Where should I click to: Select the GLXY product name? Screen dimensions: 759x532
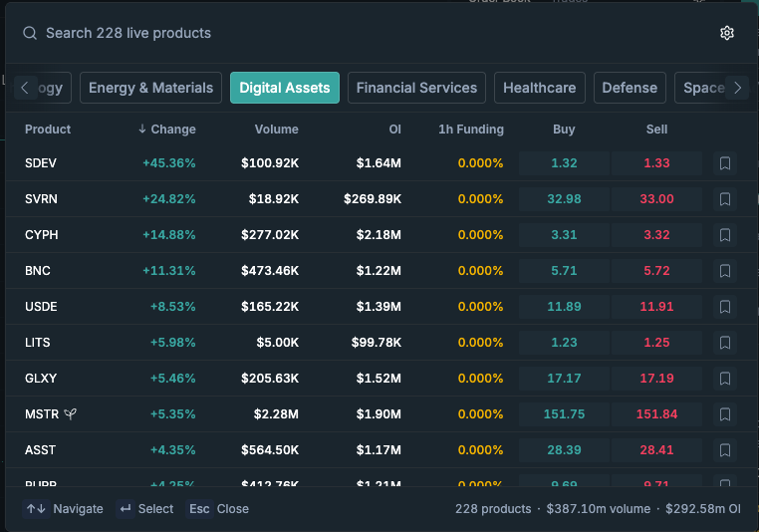pyautogui.click(x=41, y=378)
